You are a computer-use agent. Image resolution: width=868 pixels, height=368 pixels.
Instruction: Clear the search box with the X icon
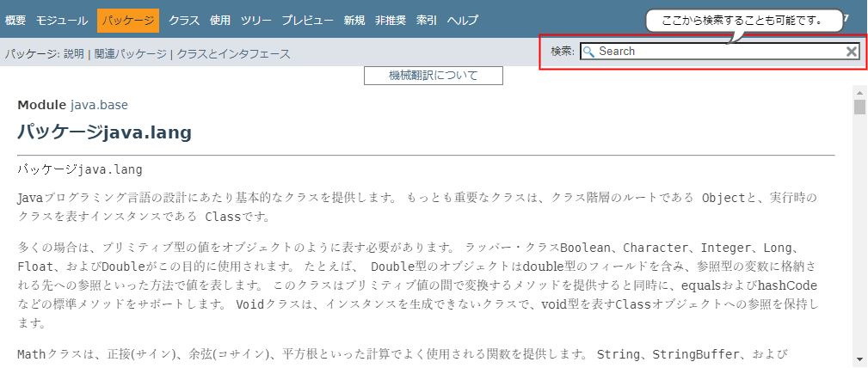[x=852, y=52]
